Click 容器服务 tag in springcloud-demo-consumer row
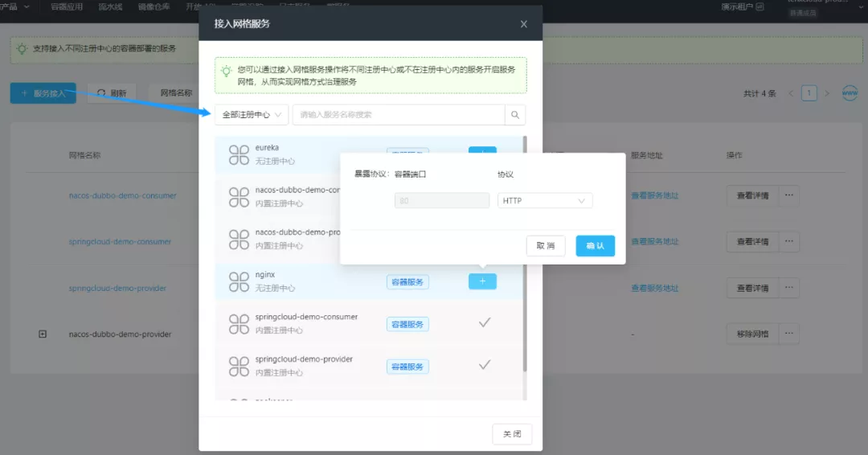868x455 pixels. 407,324
